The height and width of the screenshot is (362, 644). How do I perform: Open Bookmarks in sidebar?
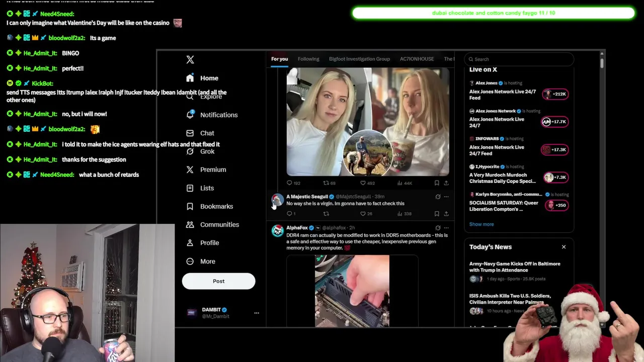(210, 206)
